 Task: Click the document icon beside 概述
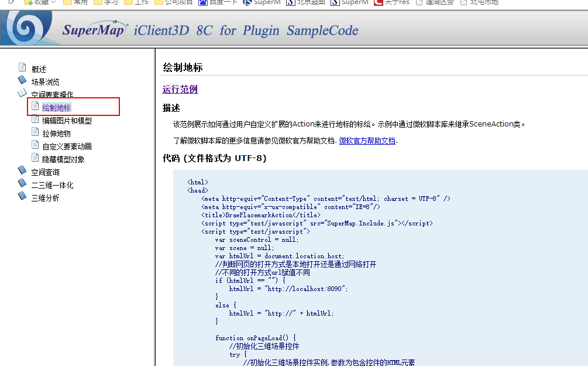[x=22, y=67]
